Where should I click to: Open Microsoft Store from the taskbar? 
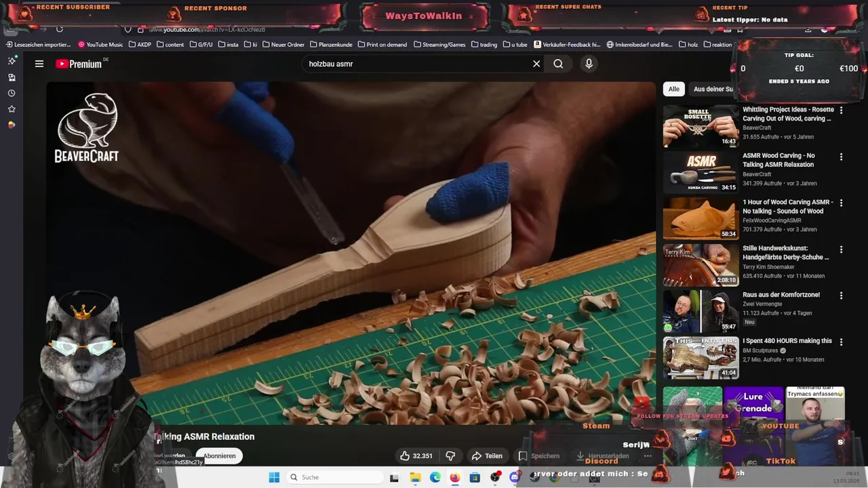click(x=475, y=478)
